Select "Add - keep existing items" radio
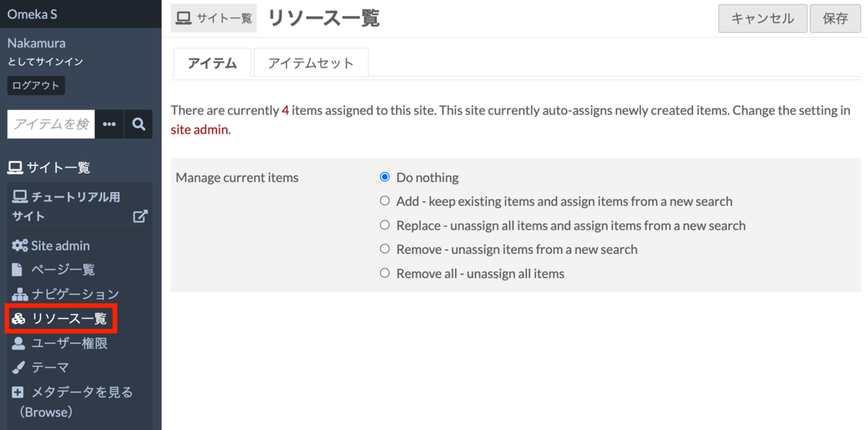The image size is (868, 430). (x=385, y=201)
